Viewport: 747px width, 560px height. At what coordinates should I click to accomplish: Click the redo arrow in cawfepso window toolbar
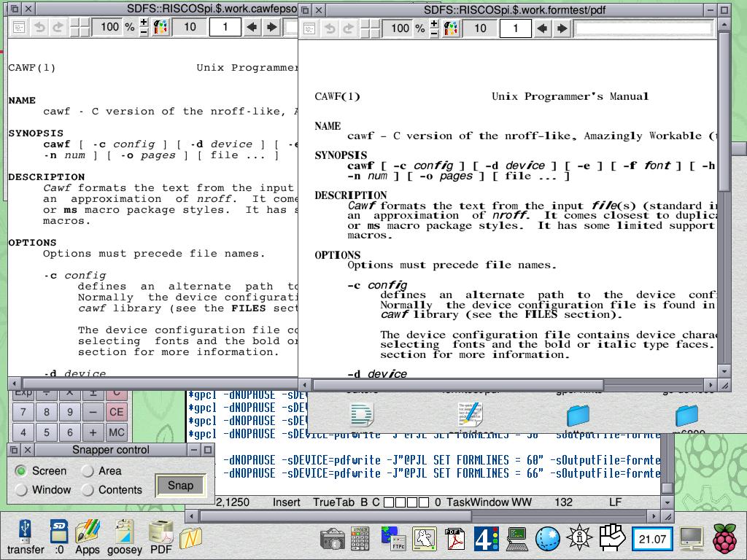(58, 27)
